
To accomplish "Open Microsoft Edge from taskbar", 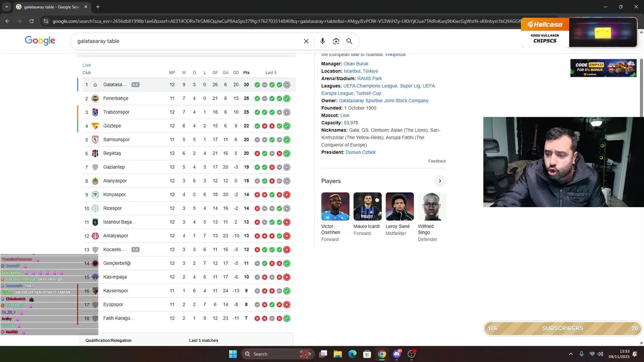I will (353, 354).
